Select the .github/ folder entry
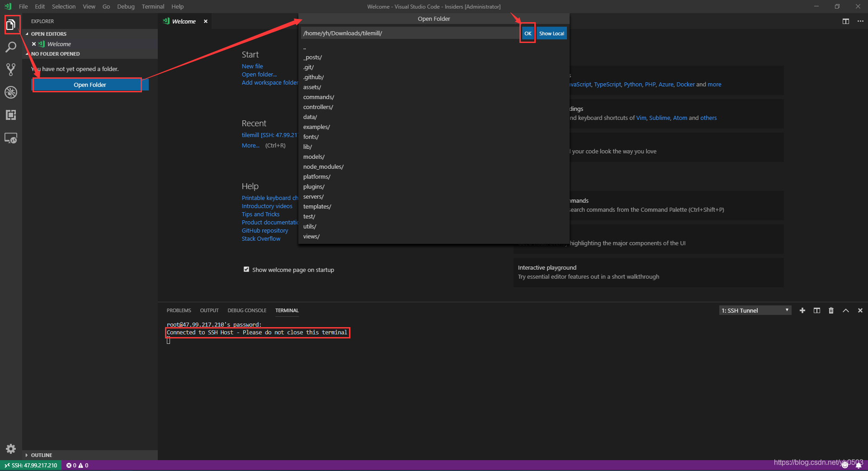868x471 pixels. [434, 77]
